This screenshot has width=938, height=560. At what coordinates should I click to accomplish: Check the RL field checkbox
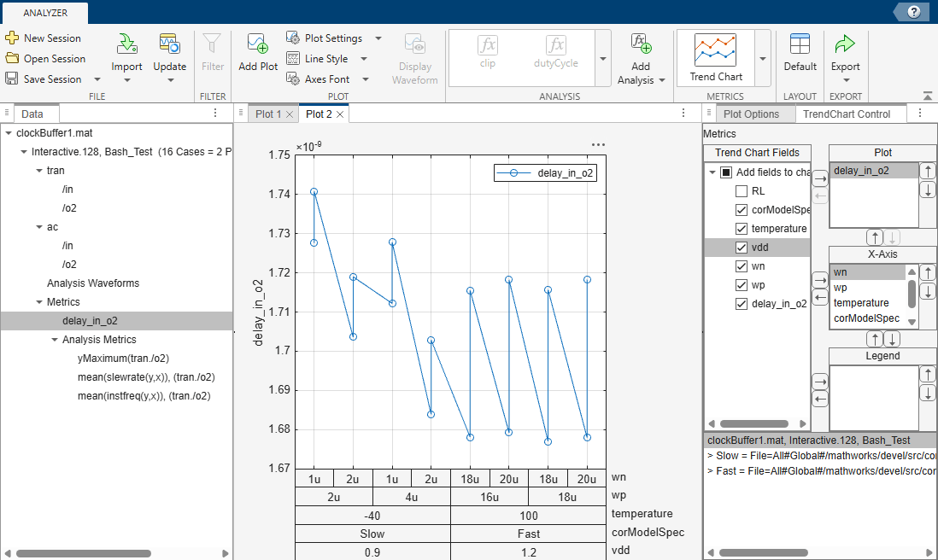pyautogui.click(x=742, y=191)
